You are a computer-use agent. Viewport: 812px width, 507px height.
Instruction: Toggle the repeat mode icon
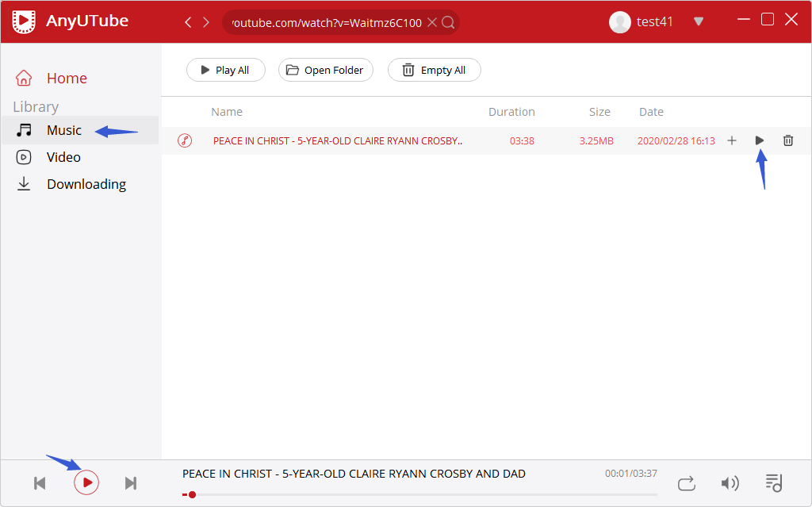tap(686, 484)
